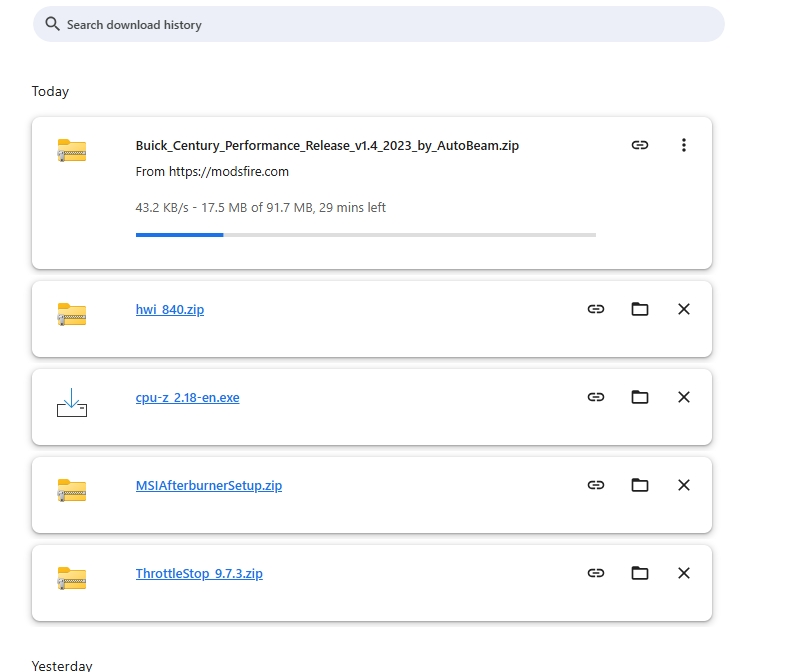
Task: Show MSIAfterburnerSetup.zip in folder
Action: click(640, 485)
